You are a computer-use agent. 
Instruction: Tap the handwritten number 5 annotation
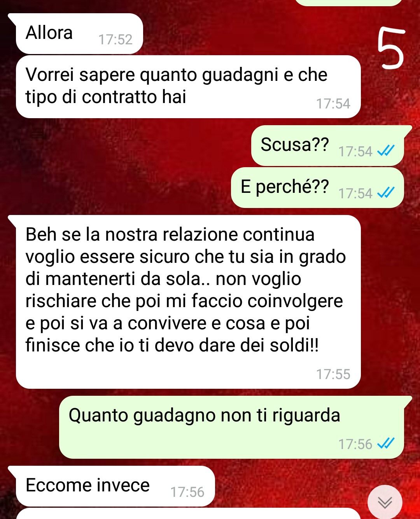click(x=391, y=49)
